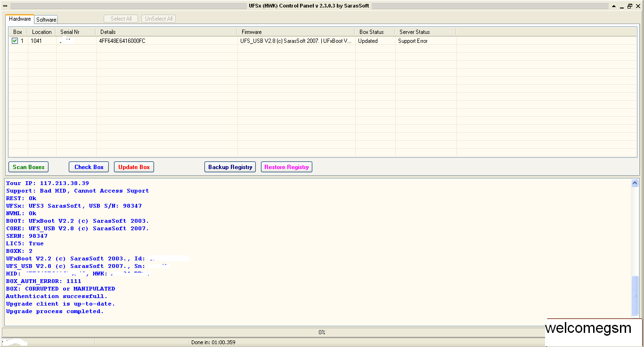
Task: Click status bar 'Done in: 01:00.359'
Action: click(x=213, y=342)
